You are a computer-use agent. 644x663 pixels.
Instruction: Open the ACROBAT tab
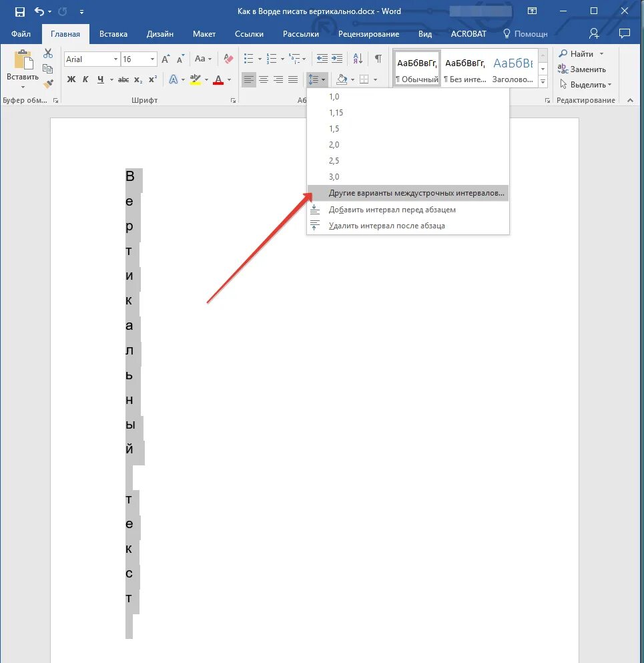468,34
